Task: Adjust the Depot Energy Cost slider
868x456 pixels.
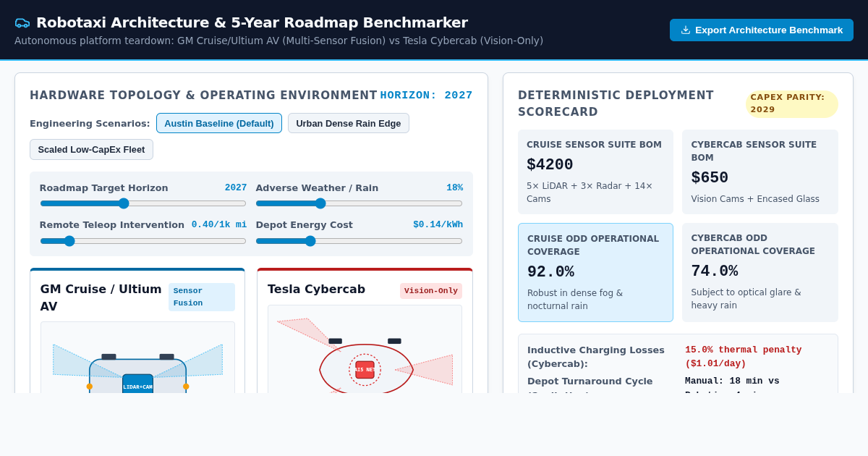Action: 359,241
